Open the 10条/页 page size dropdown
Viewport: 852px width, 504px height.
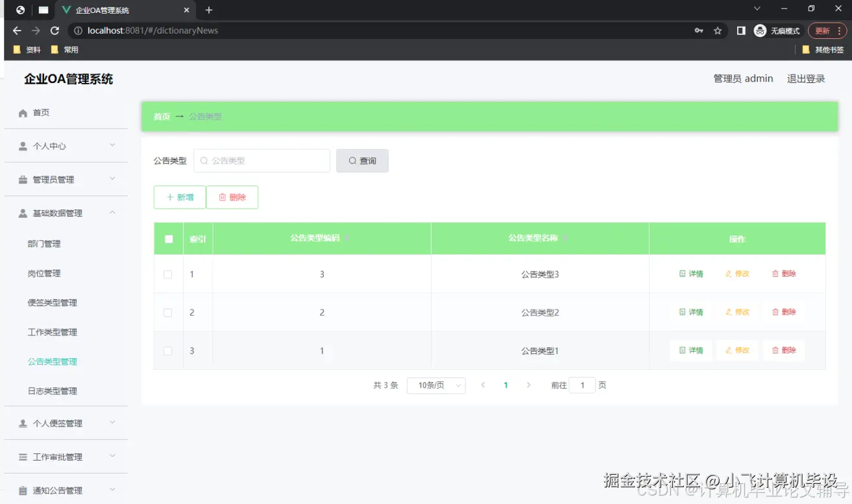(436, 385)
